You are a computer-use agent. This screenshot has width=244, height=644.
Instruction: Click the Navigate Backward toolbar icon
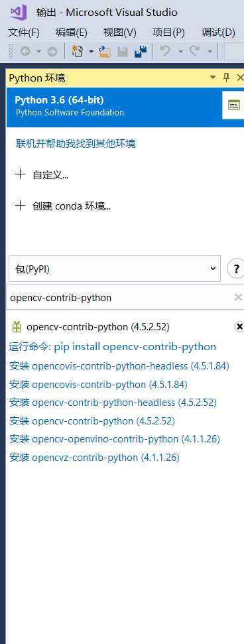pos(25,52)
